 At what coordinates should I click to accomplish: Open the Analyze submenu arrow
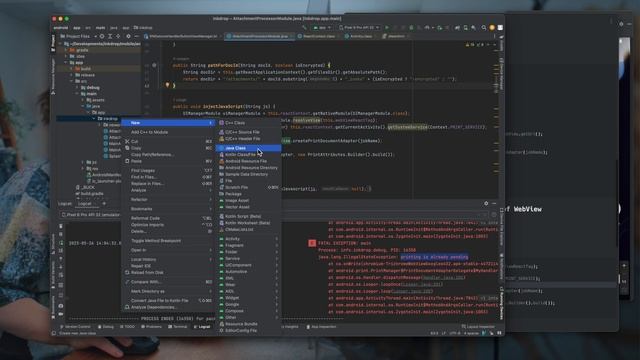[x=211, y=190]
